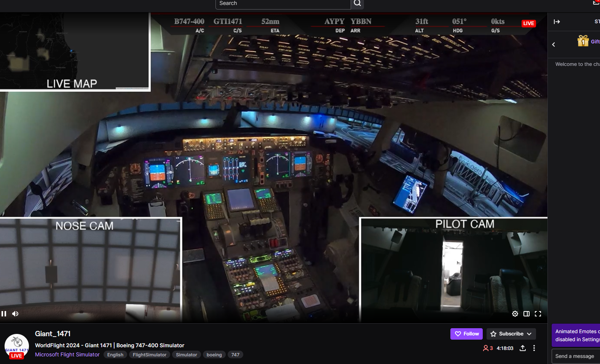The height and width of the screenshot is (364, 600).
Task: Toggle theatre mode on the player
Action: pos(526,314)
